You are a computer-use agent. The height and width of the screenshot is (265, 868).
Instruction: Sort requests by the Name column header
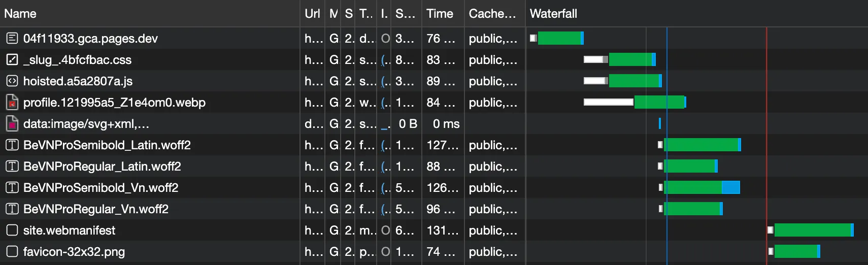pos(20,14)
